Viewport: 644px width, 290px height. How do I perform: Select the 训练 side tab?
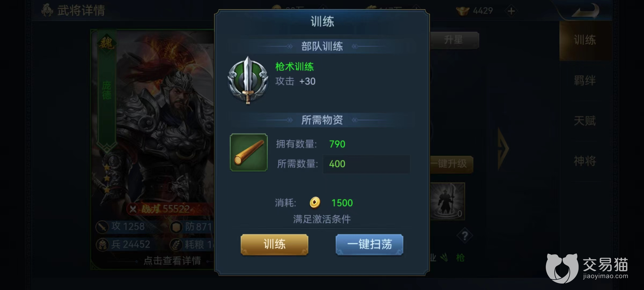[x=585, y=40]
